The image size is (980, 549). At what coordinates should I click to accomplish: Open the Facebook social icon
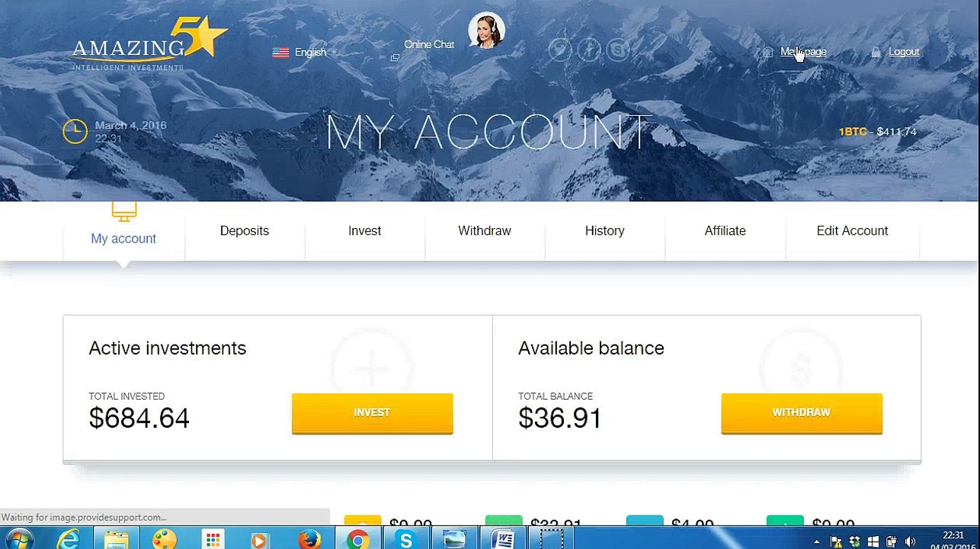click(589, 50)
